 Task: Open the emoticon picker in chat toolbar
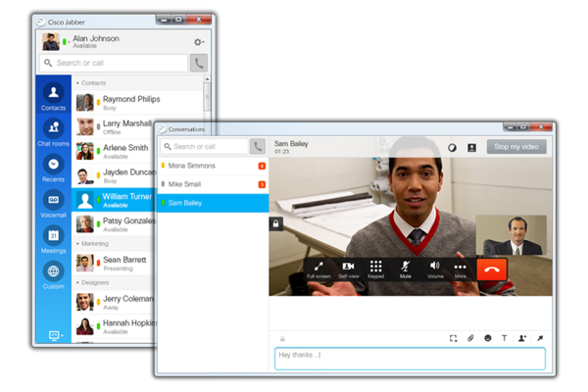click(487, 338)
